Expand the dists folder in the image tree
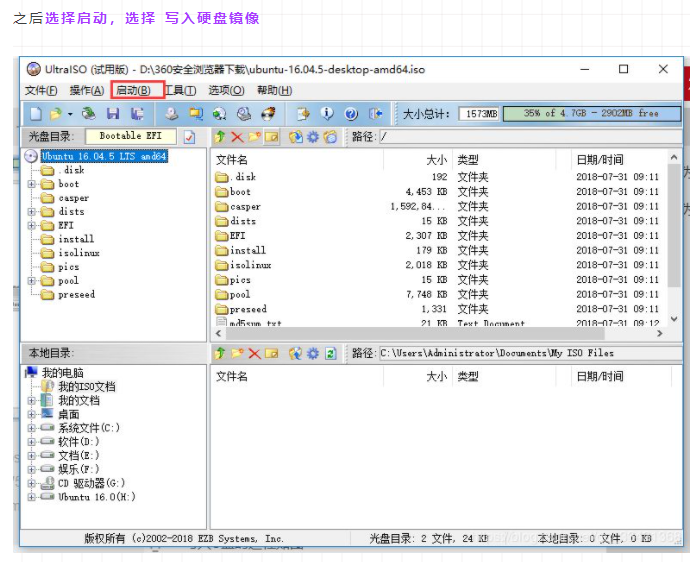The width and height of the screenshot is (697, 562). [x=32, y=212]
